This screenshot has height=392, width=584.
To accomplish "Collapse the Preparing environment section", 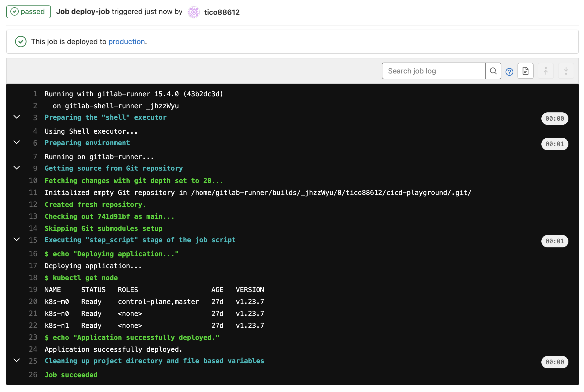I will pos(17,142).
